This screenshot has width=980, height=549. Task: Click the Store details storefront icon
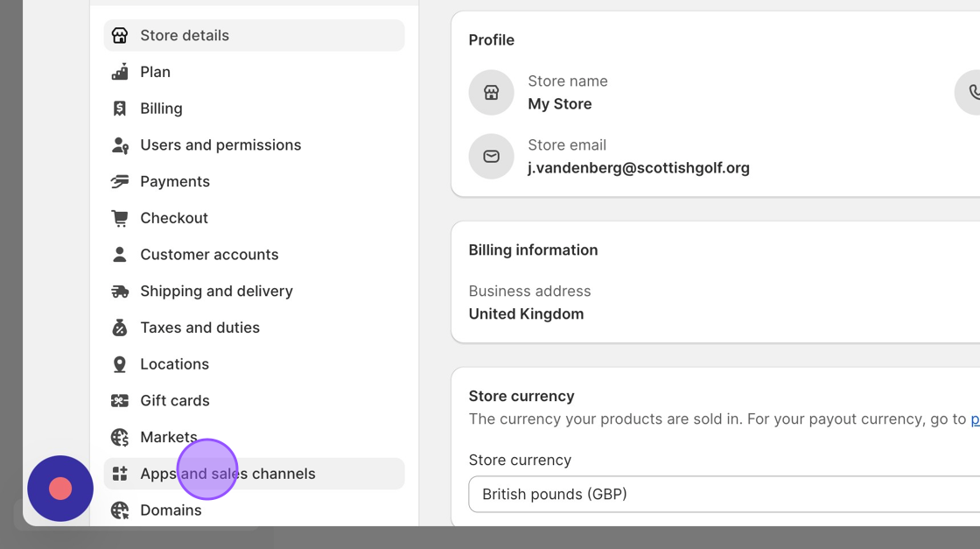tap(120, 36)
